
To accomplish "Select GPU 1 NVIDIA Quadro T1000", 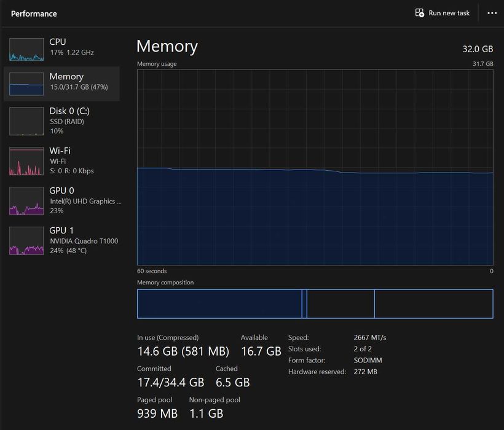I will tap(61, 240).
